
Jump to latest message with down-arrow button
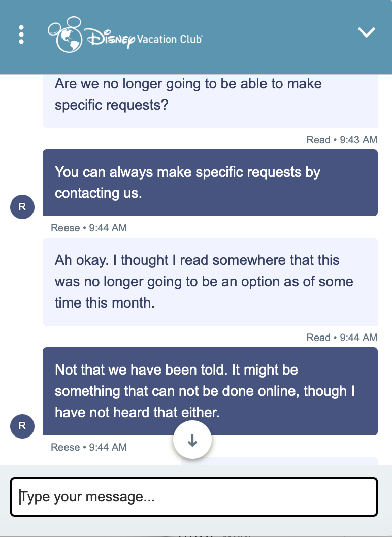click(x=192, y=441)
